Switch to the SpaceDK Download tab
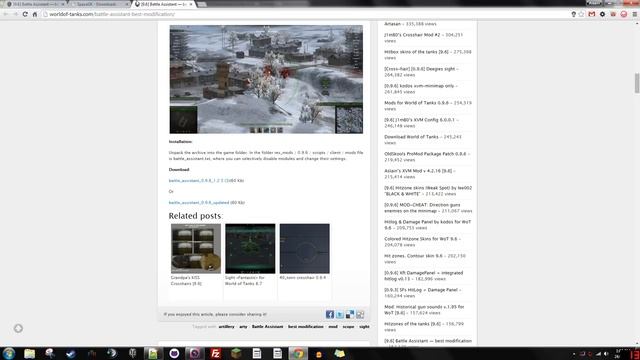 point(99,4)
